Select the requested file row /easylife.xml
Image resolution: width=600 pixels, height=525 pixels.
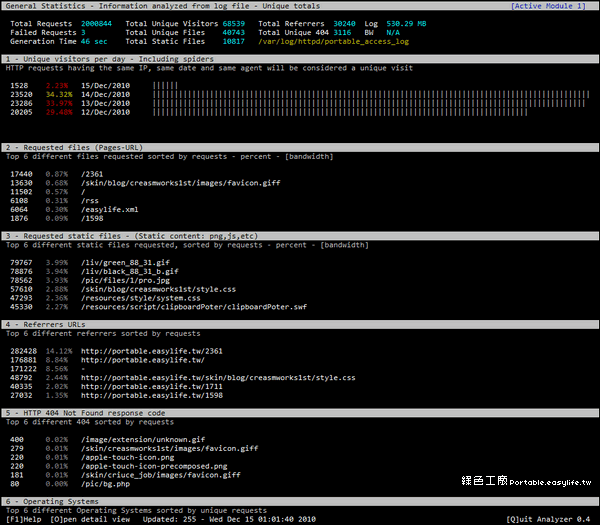coord(109,209)
